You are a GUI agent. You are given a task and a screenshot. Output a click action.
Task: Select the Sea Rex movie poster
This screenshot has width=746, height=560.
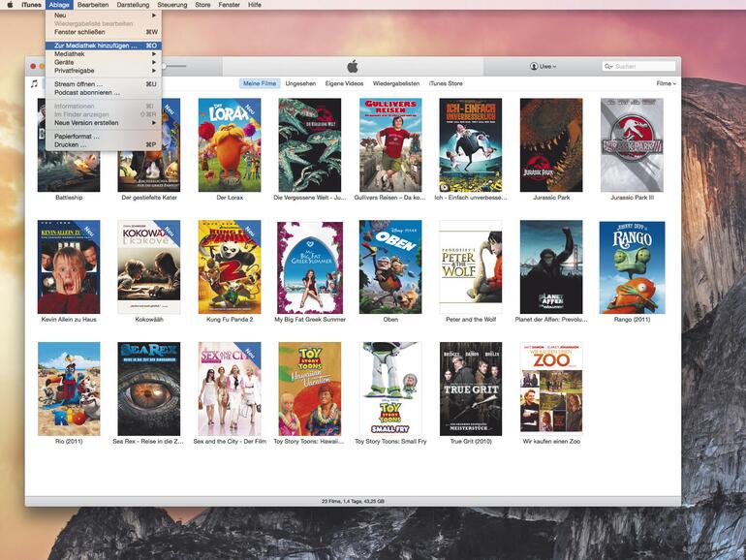(149, 389)
